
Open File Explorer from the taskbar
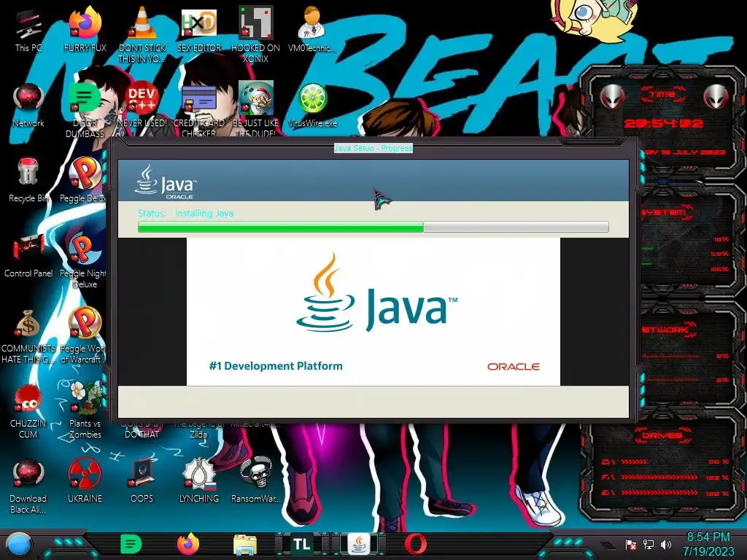(x=245, y=545)
